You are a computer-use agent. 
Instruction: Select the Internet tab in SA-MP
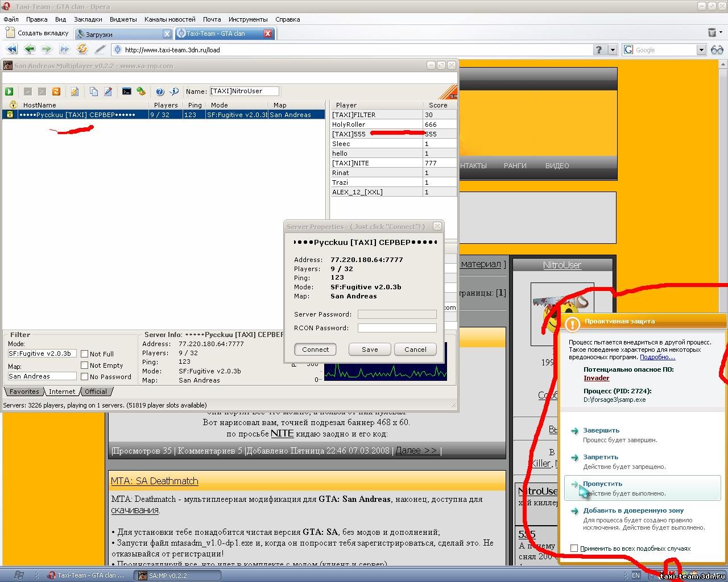[62, 392]
